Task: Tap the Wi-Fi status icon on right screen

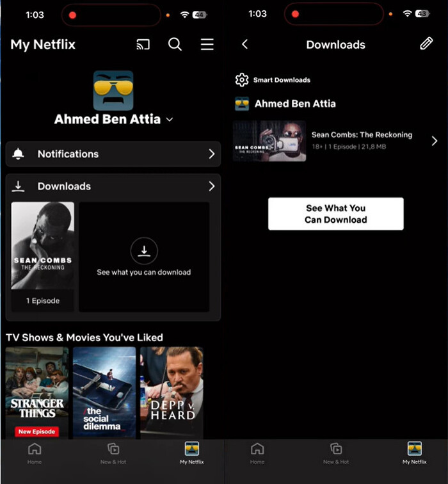Action: click(x=407, y=13)
